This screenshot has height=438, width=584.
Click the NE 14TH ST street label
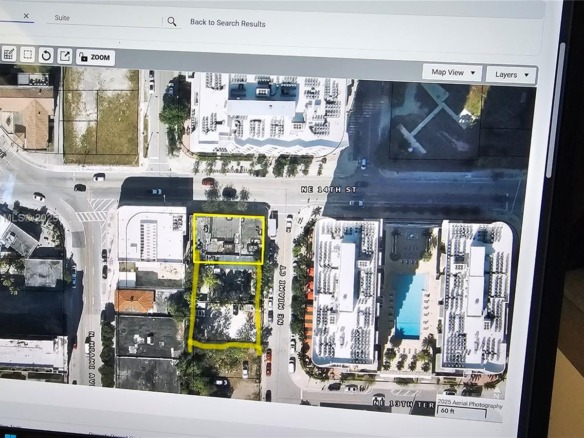click(328, 190)
